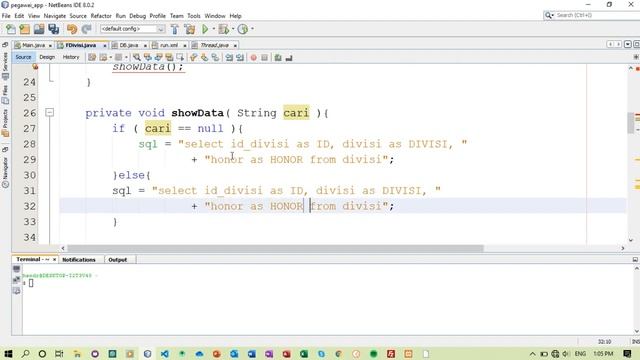The image size is (640, 360).
Task: Click the Redo arrow icon
Action: click(x=86, y=29)
